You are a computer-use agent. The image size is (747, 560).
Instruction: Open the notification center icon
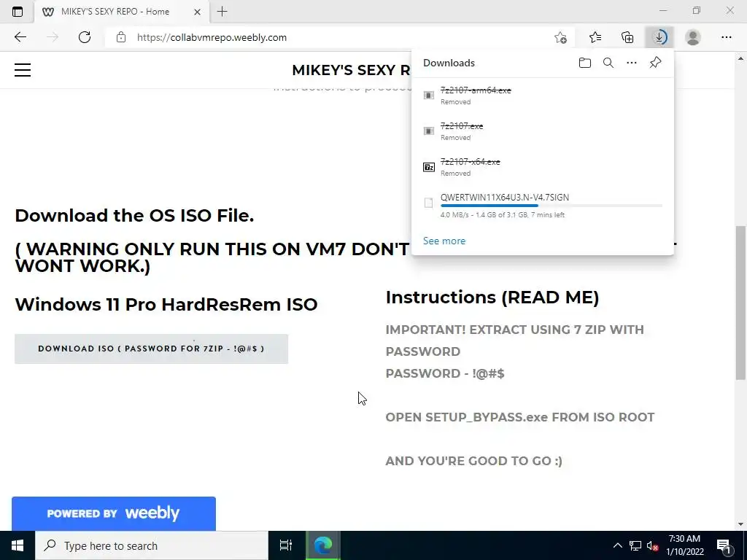(724, 545)
